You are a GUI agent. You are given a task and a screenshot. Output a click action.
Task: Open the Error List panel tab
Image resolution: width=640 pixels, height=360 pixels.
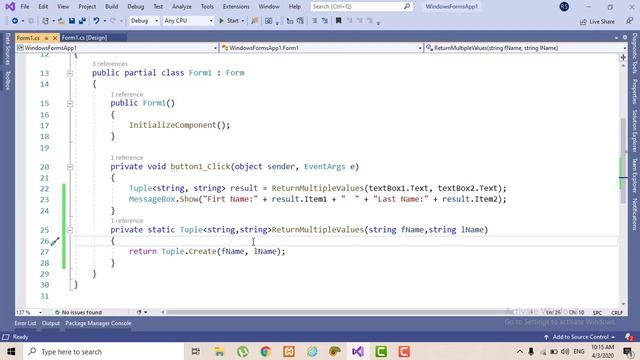point(25,323)
